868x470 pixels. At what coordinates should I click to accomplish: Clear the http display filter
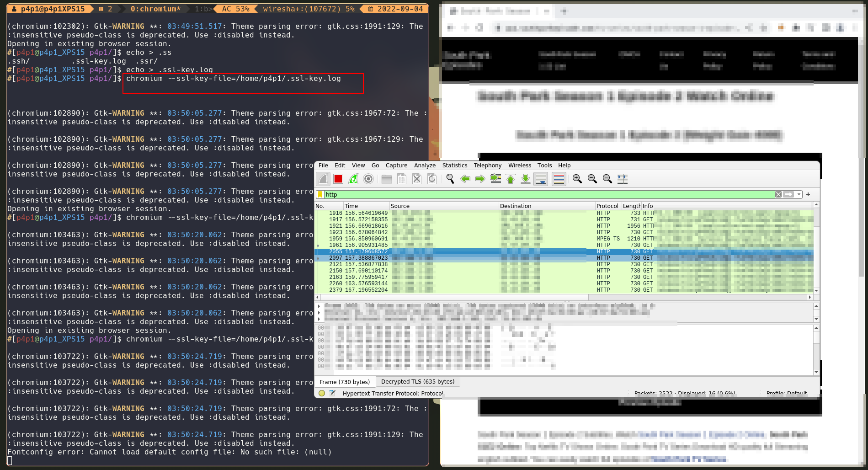click(x=778, y=194)
